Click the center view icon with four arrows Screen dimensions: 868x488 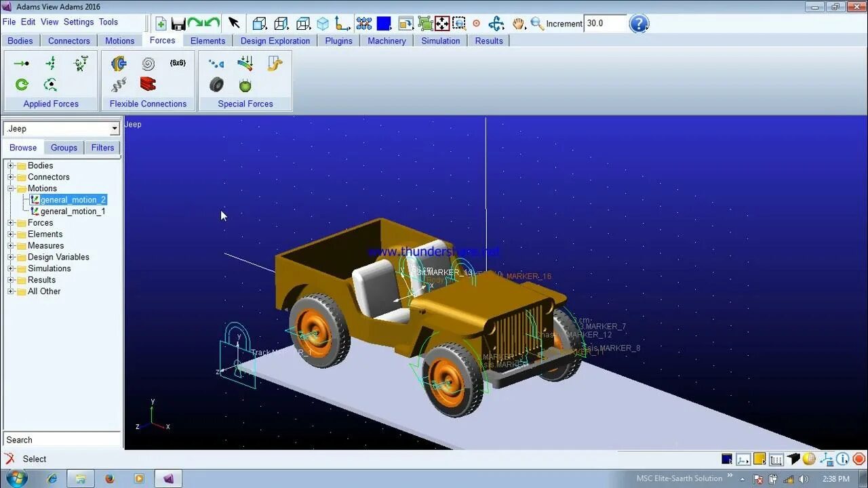442,24
